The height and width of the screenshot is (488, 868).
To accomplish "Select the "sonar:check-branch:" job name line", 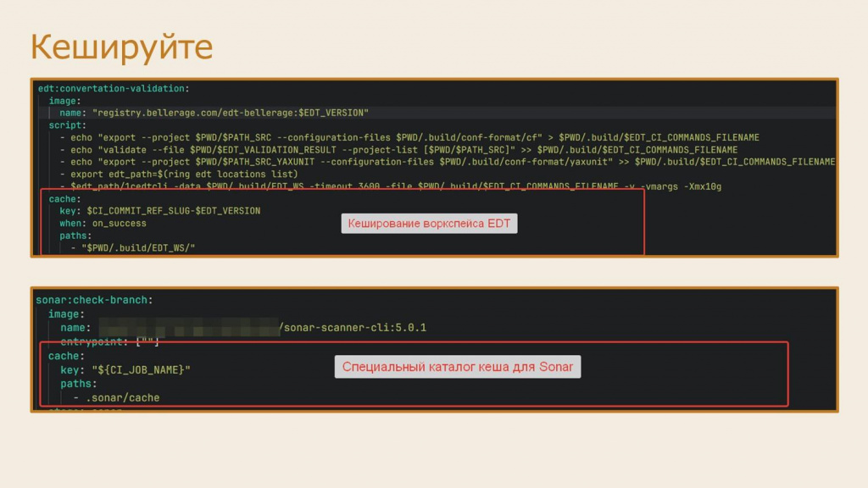I will click(x=94, y=300).
